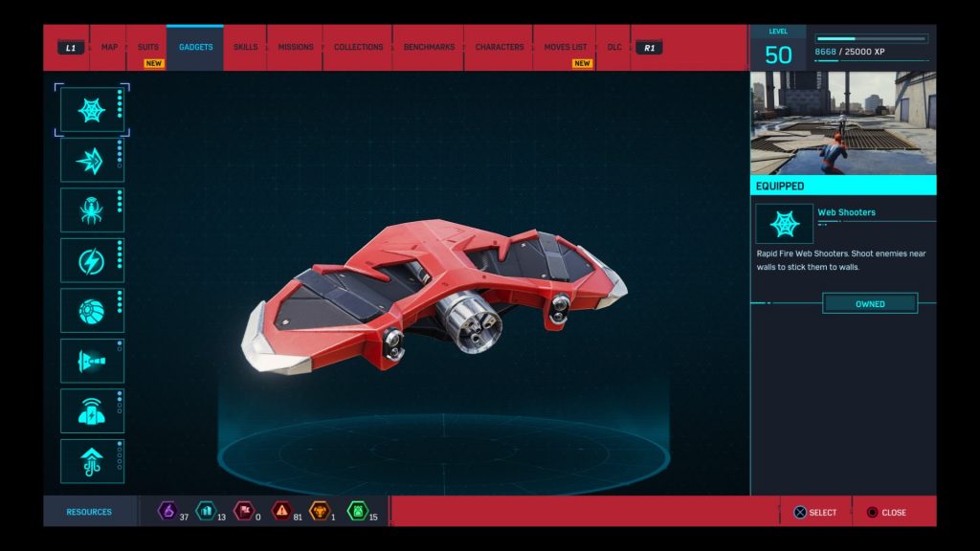This screenshot has height=551, width=980.
Task: Select the Web Shooters gadget icon
Action: tap(92, 110)
